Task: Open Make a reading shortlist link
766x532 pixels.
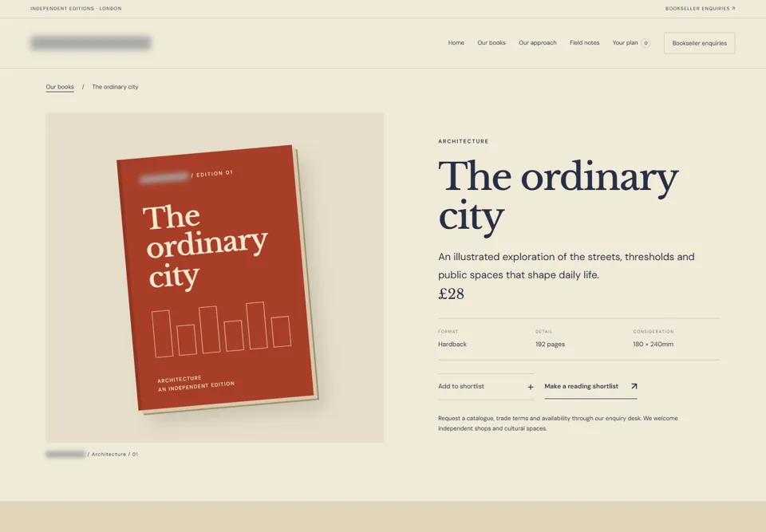Action: pyautogui.click(x=590, y=386)
